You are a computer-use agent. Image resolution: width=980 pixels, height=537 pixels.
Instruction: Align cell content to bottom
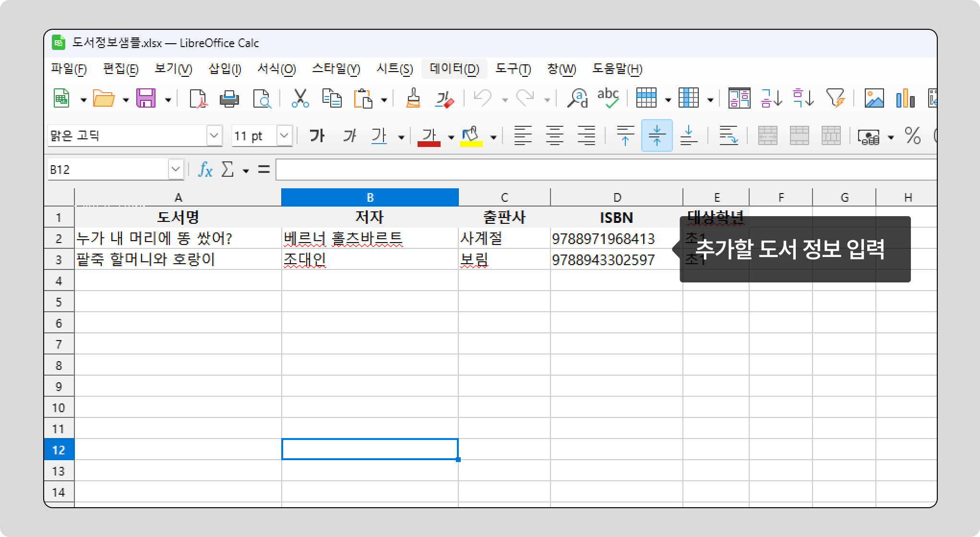pyautogui.click(x=689, y=136)
